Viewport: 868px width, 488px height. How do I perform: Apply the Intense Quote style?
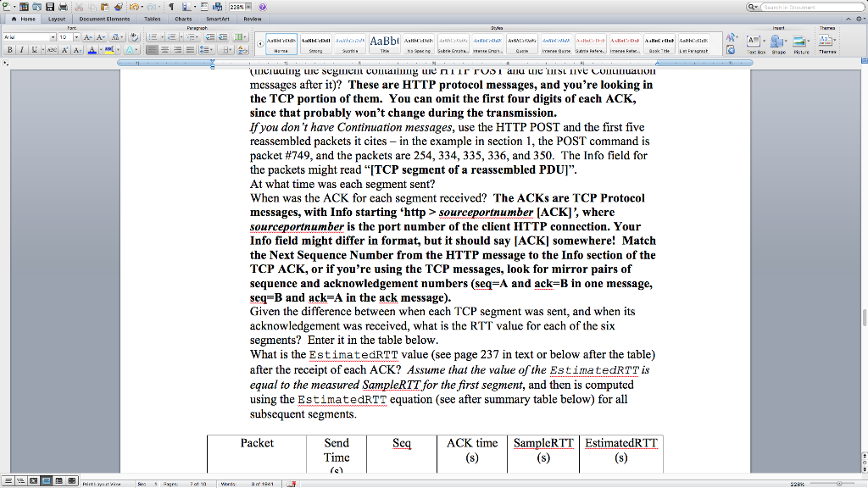[559, 42]
